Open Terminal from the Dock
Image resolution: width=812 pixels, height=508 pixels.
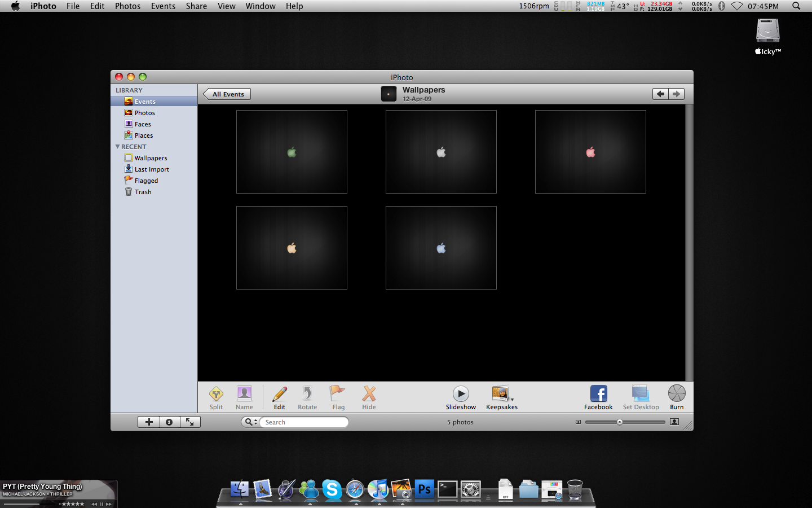pyautogui.click(x=448, y=489)
